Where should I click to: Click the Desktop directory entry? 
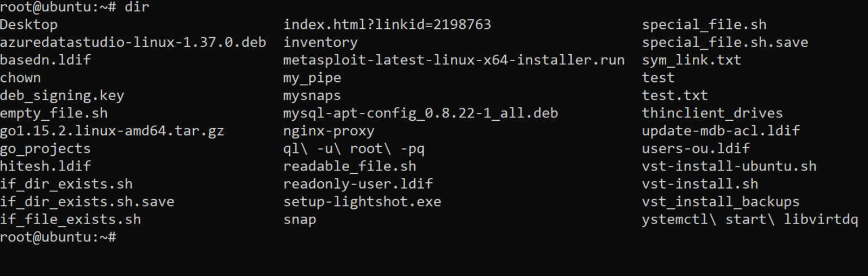[x=29, y=25]
